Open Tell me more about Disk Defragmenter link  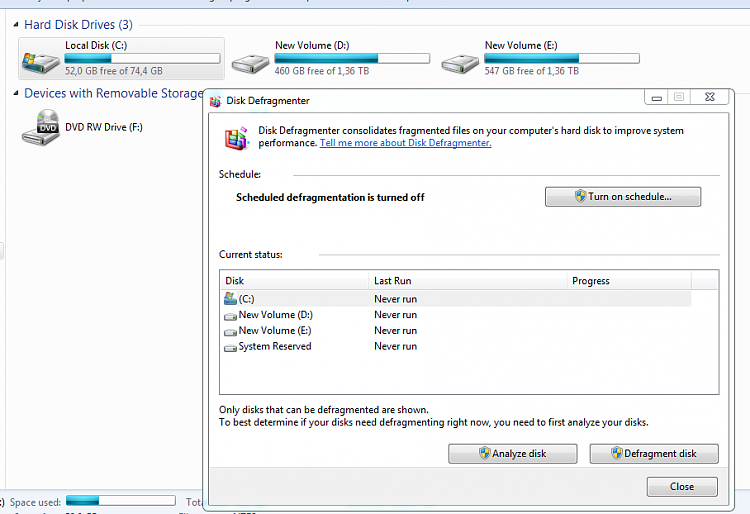click(405, 142)
